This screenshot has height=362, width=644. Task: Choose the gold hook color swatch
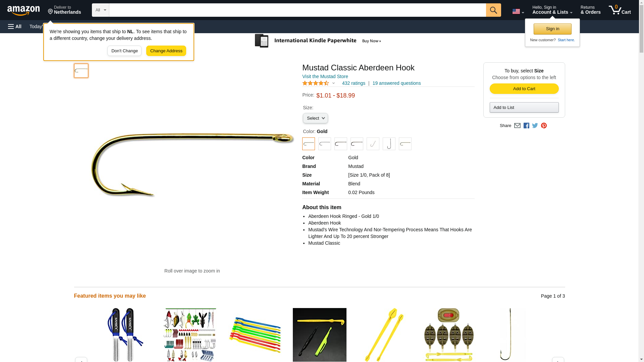coord(308,144)
